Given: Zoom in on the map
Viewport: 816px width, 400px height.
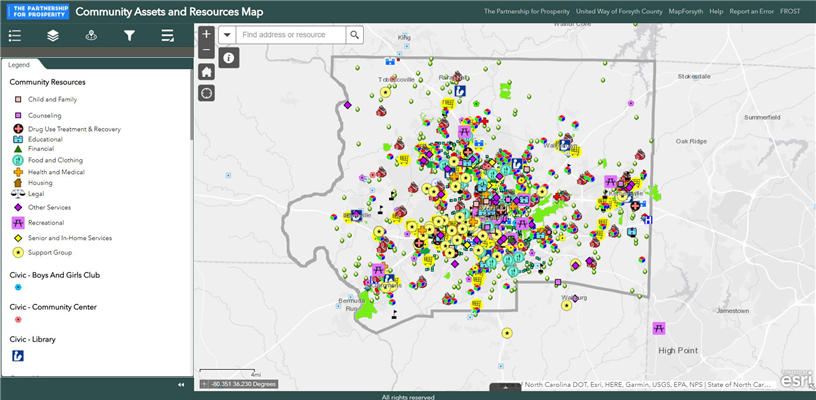Looking at the screenshot, I should coord(206,34).
